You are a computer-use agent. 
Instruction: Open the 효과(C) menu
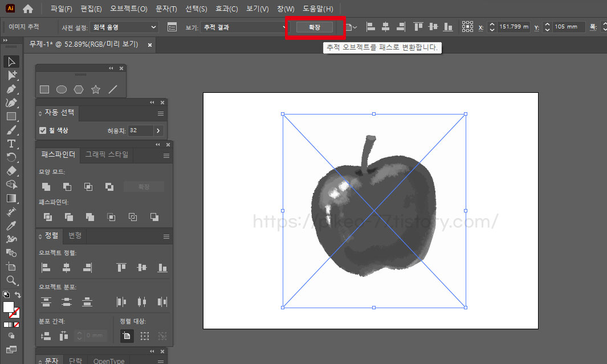(x=227, y=9)
